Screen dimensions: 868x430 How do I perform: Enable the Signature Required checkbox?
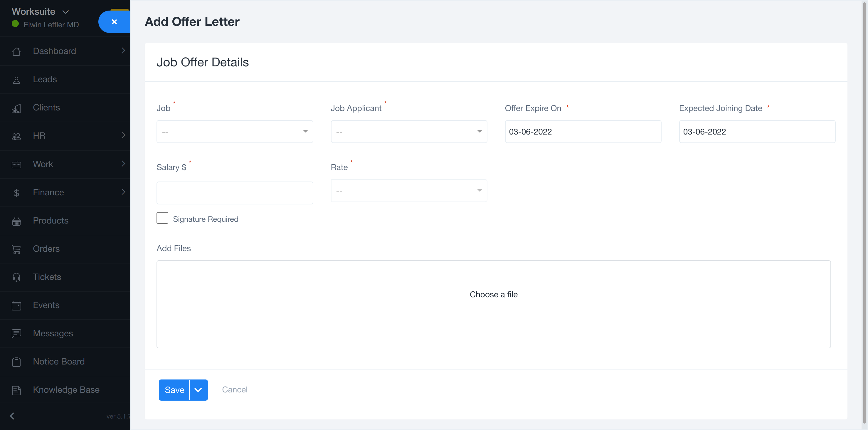pyautogui.click(x=162, y=218)
